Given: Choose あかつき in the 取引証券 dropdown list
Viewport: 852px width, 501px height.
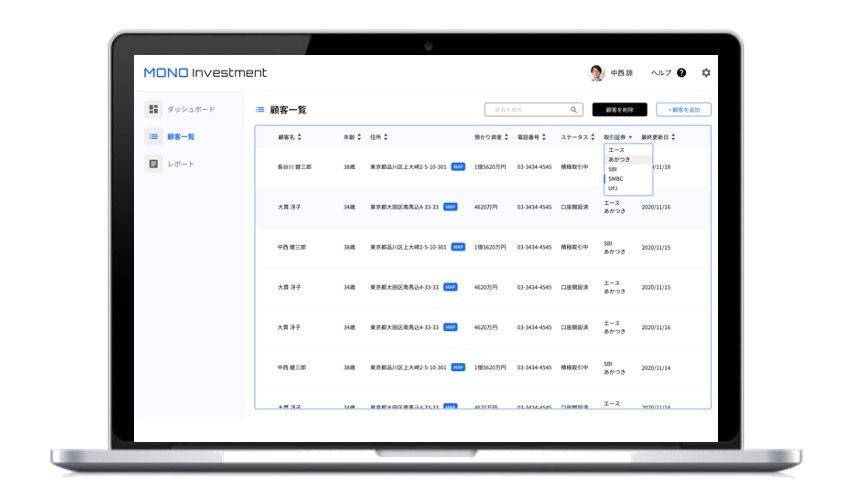Looking at the screenshot, I should [x=628, y=160].
